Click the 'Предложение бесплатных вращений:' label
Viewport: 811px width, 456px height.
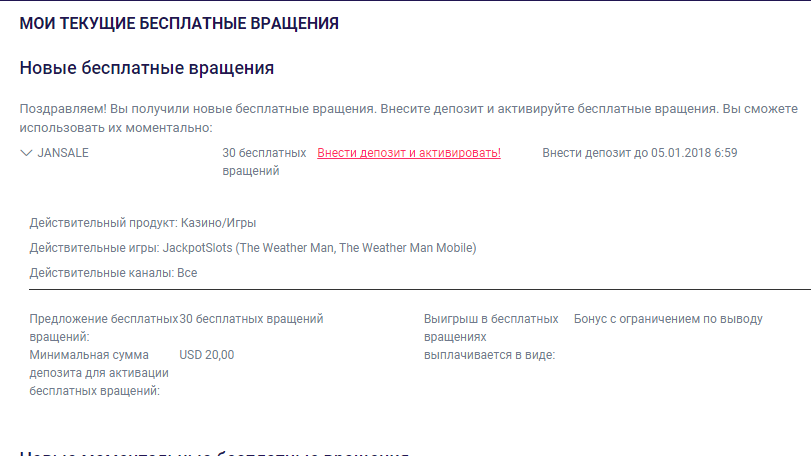[x=103, y=328]
